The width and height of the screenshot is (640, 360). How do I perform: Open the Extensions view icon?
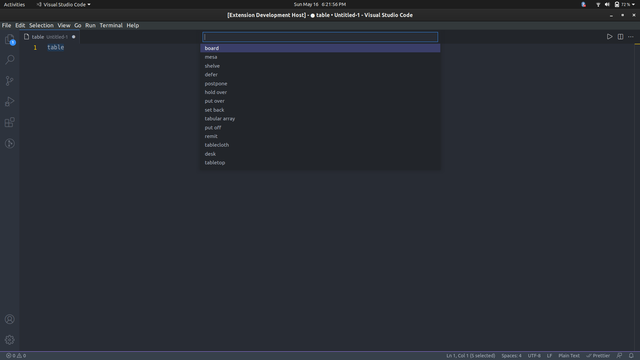point(10,122)
